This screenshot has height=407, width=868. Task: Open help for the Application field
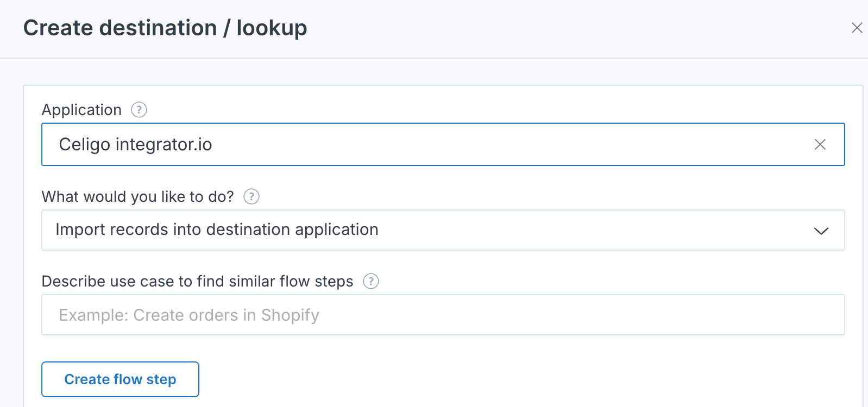[139, 110]
